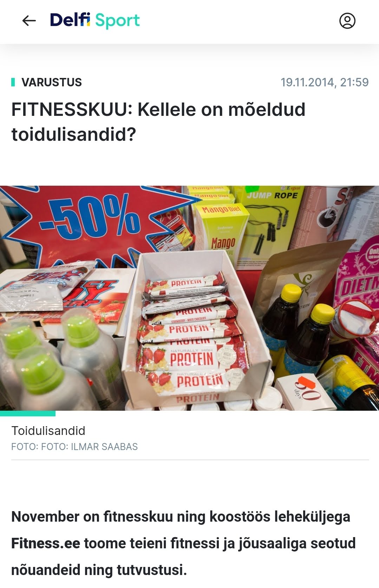Click the teal gallery progress indicator
This screenshot has height=588, width=379.
pyautogui.click(x=28, y=414)
